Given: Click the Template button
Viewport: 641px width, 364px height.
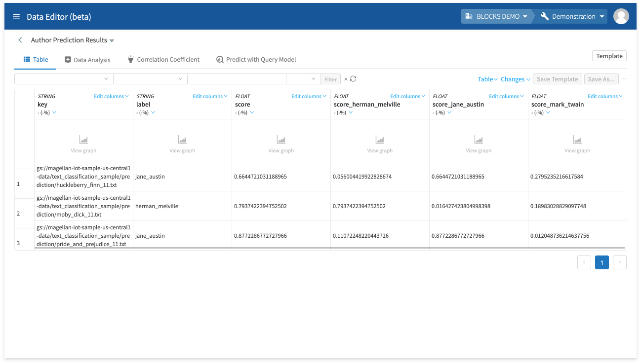Looking at the screenshot, I should pos(609,56).
